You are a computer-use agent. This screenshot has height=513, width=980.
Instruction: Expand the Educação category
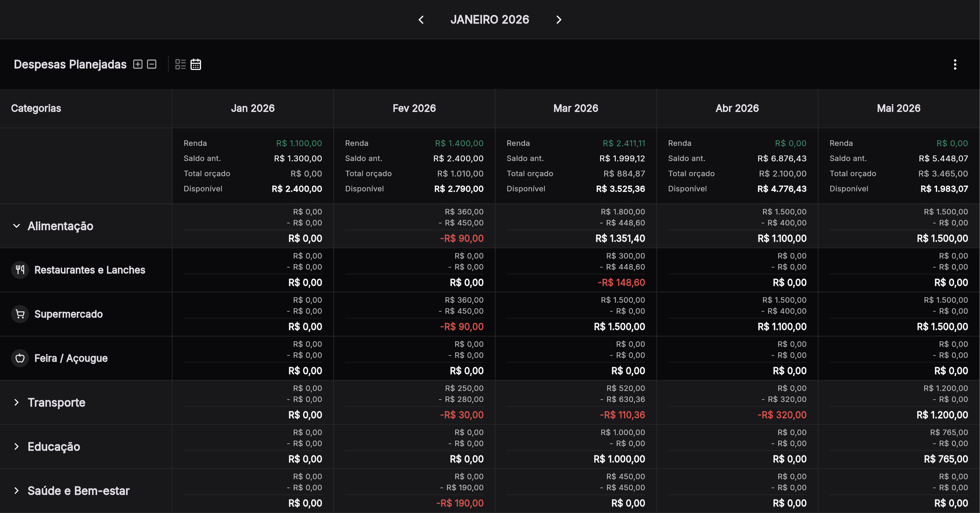coord(16,446)
